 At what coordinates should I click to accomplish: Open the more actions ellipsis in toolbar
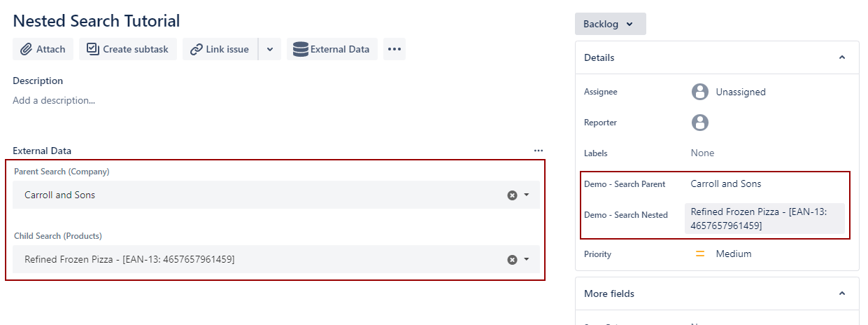click(x=394, y=49)
